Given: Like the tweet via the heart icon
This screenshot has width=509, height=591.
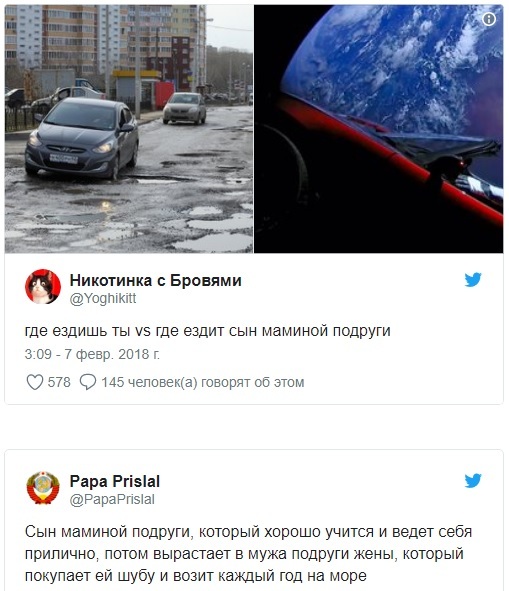Looking at the screenshot, I should [x=35, y=382].
